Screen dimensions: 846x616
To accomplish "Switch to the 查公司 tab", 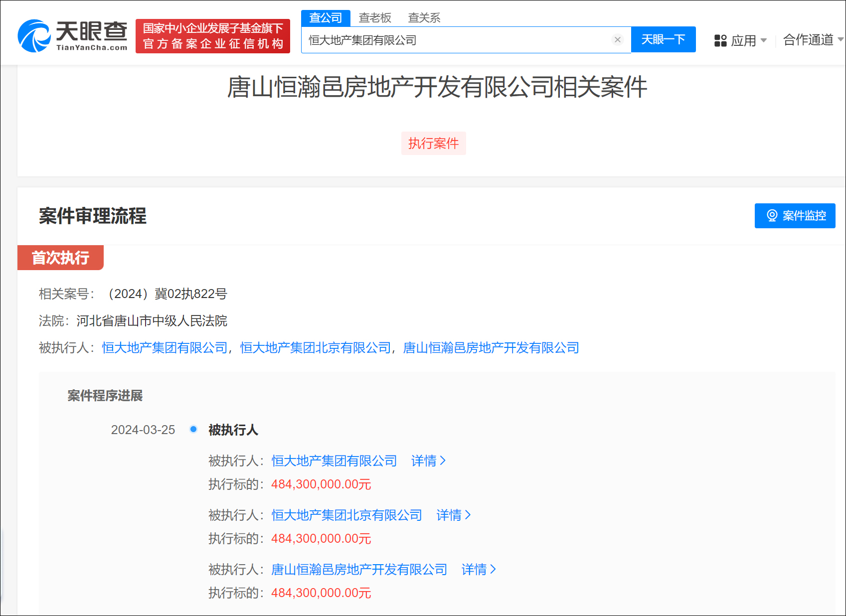I will (326, 18).
